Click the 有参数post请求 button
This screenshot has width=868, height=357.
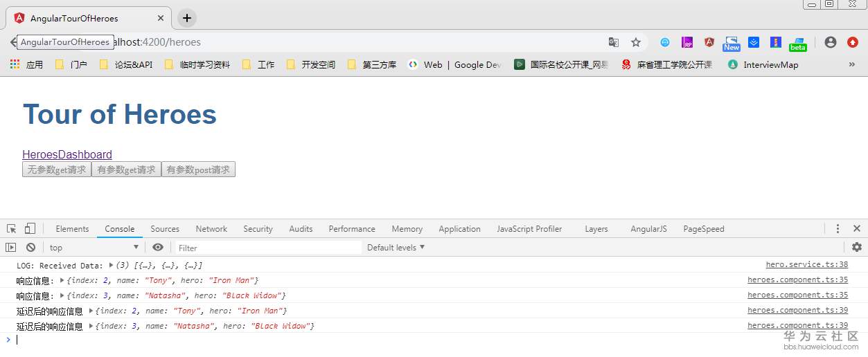pyautogui.click(x=198, y=170)
